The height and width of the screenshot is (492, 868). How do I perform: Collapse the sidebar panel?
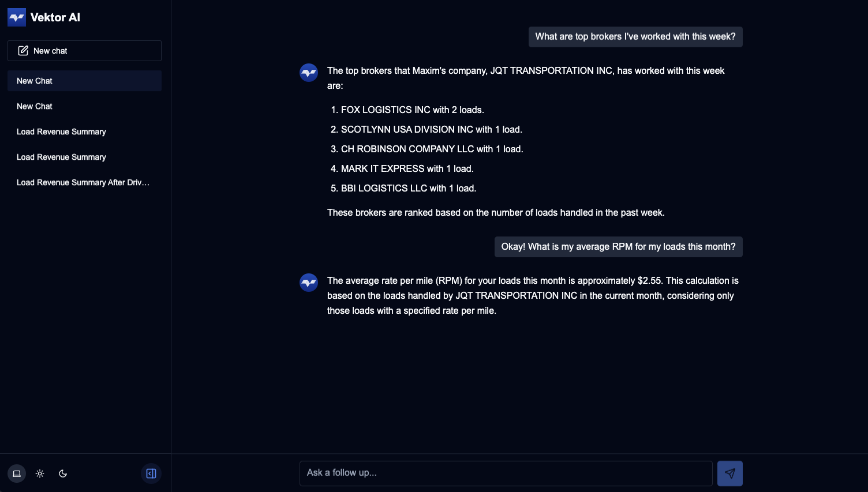151,474
